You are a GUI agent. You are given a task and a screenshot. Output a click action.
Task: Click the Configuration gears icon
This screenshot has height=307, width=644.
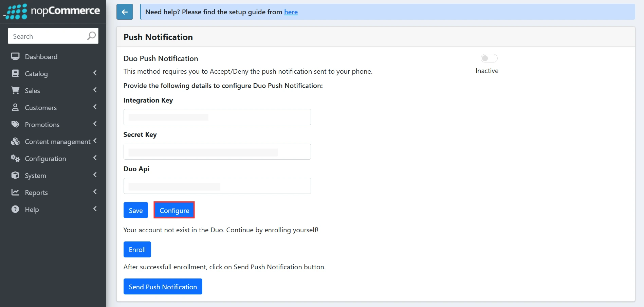pos(15,158)
